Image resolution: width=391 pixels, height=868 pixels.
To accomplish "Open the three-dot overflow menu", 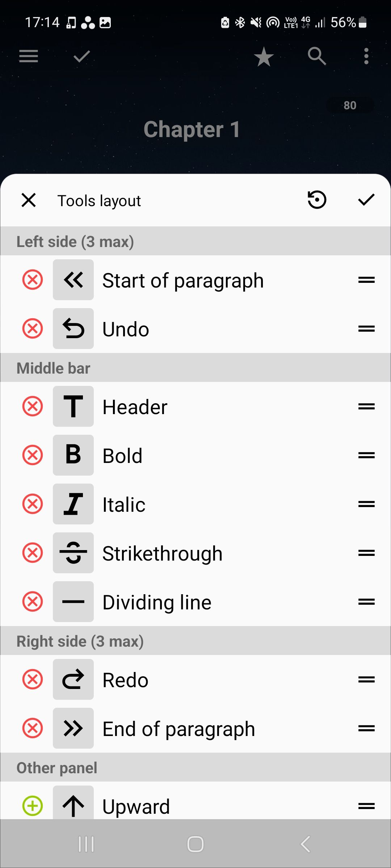I will pos(366,56).
